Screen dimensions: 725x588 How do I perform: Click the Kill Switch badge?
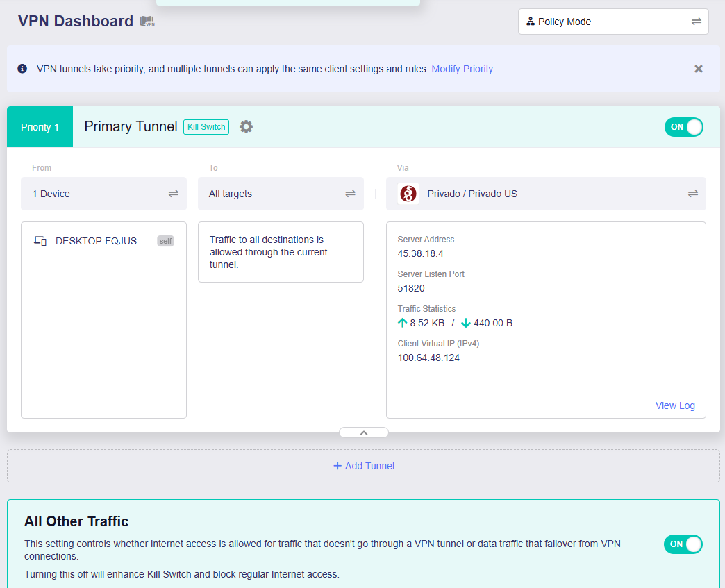(x=206, y=127)
